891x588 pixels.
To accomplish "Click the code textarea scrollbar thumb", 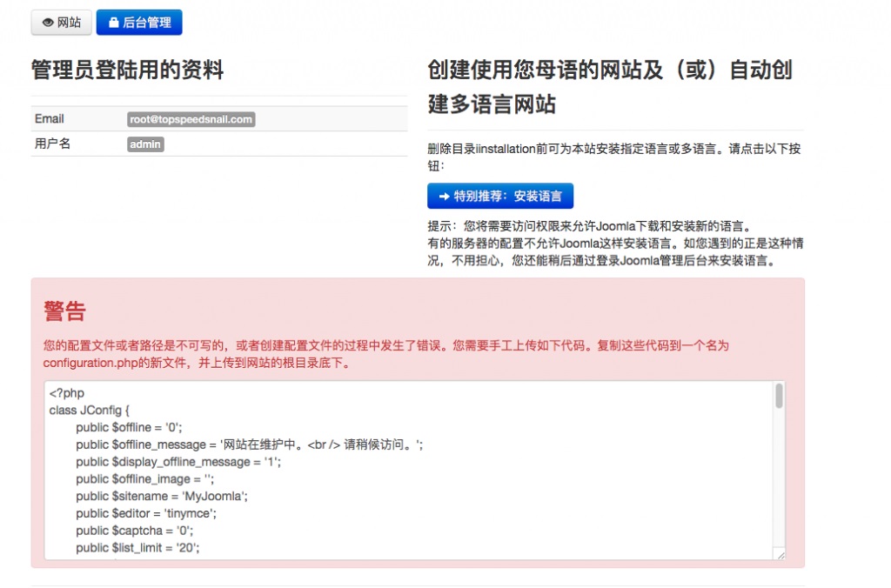I will 779,396.
